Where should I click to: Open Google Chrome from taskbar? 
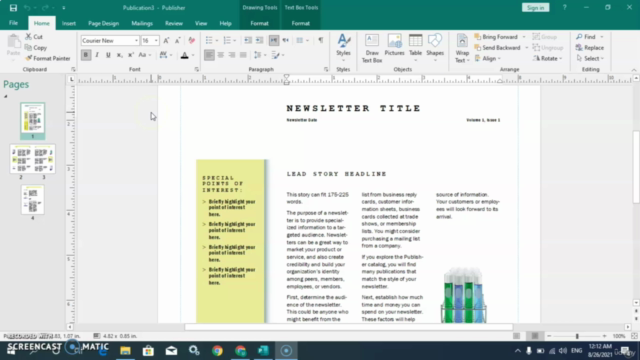tap(217, 351)
